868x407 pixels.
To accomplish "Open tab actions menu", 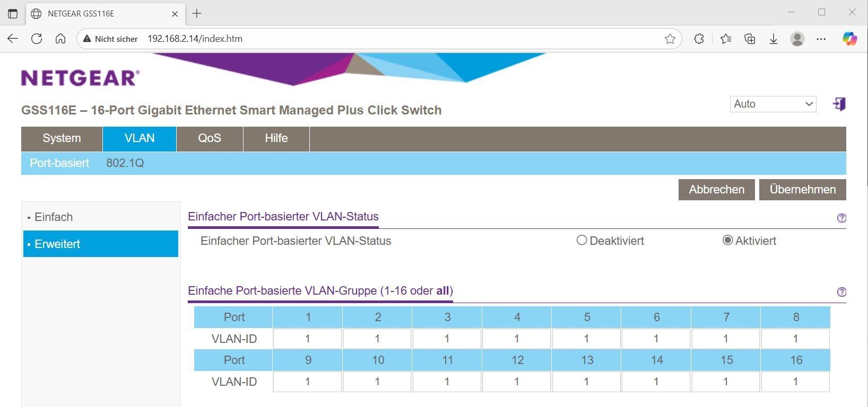I will coord(13,13).
